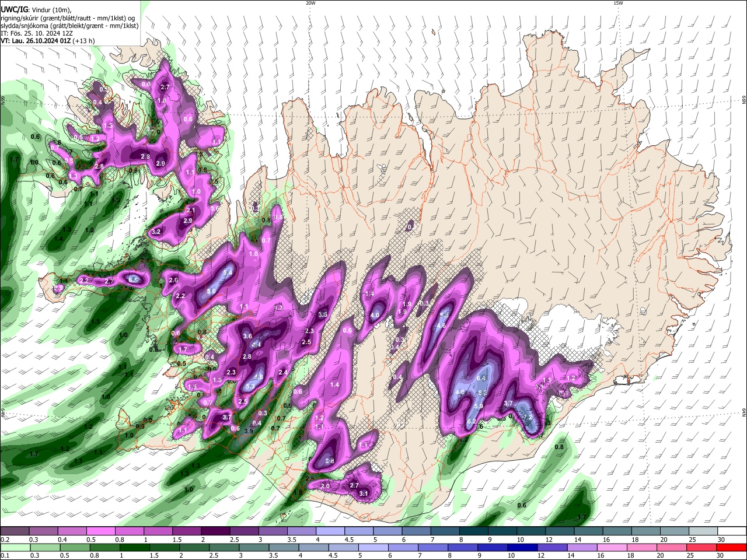Click the 2.4 precipitation value
Viewport: 747px width, 560px height.
pos(283,372)
